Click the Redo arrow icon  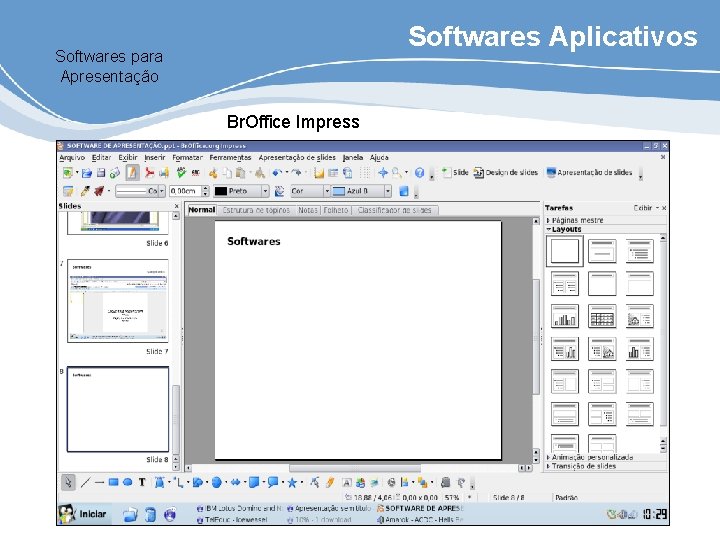point(296,173)
